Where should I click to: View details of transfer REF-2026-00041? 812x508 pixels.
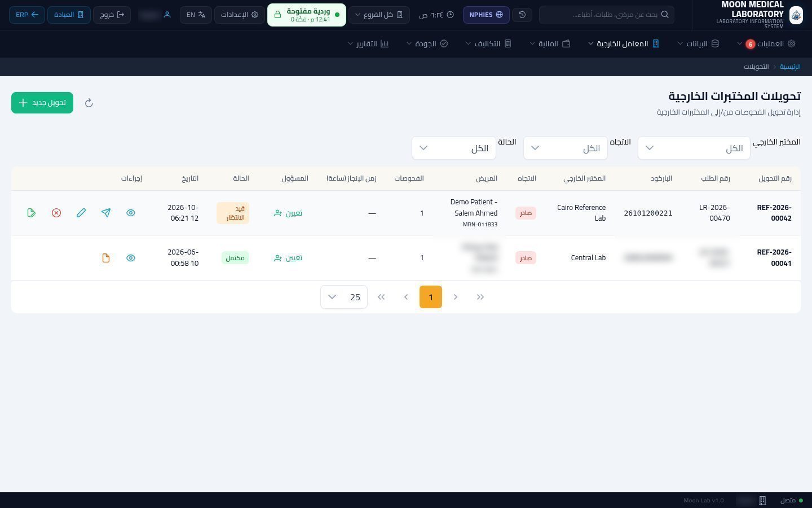[x=131, y=258]
